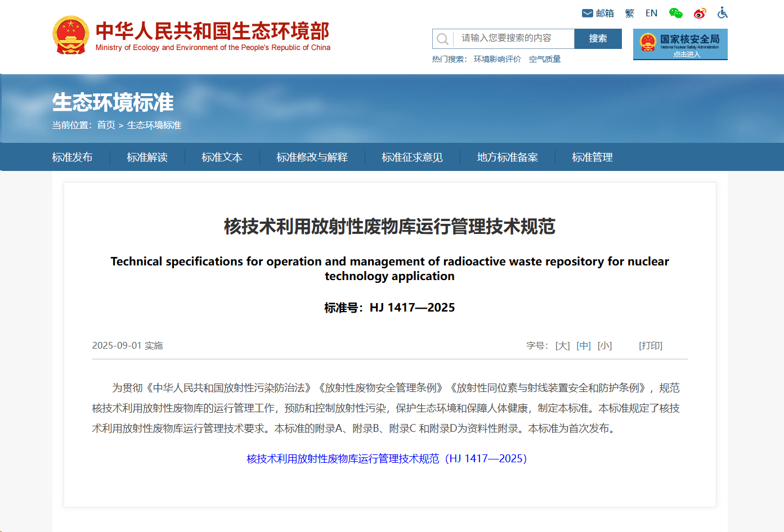Viewport: 784px width, 532px height.
Task: Switch to the English (EN) site
Action: click(x=651, y=13)
